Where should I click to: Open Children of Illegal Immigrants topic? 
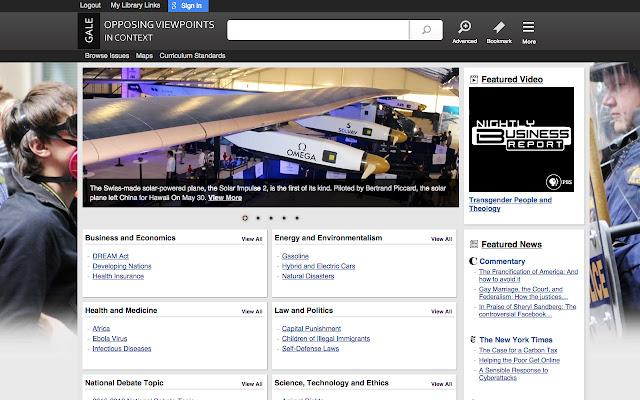(x=326, y=339)
